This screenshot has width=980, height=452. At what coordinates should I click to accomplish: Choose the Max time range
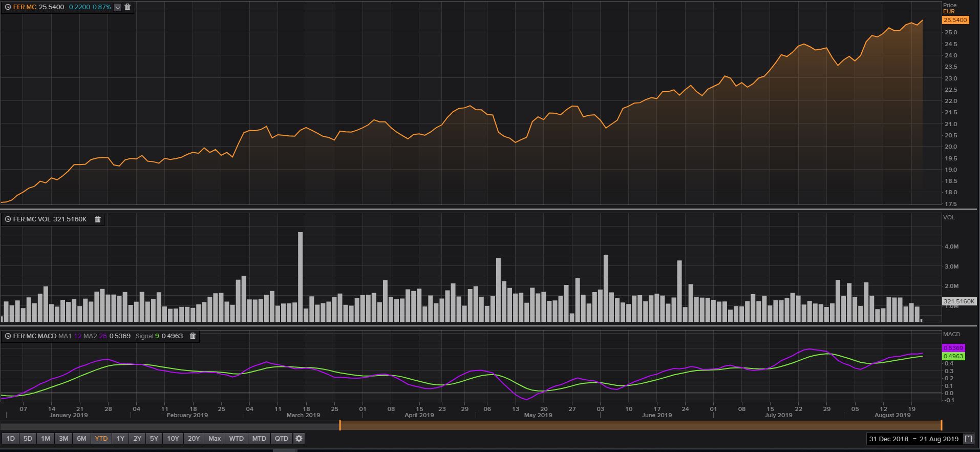pyautogui.click(x=215, y=439)
